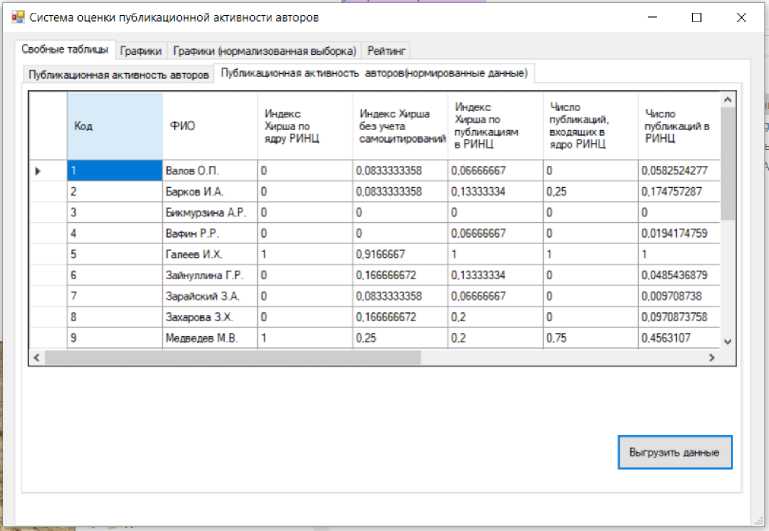Switch to the Рейтинг tab

tap(386, 51)
